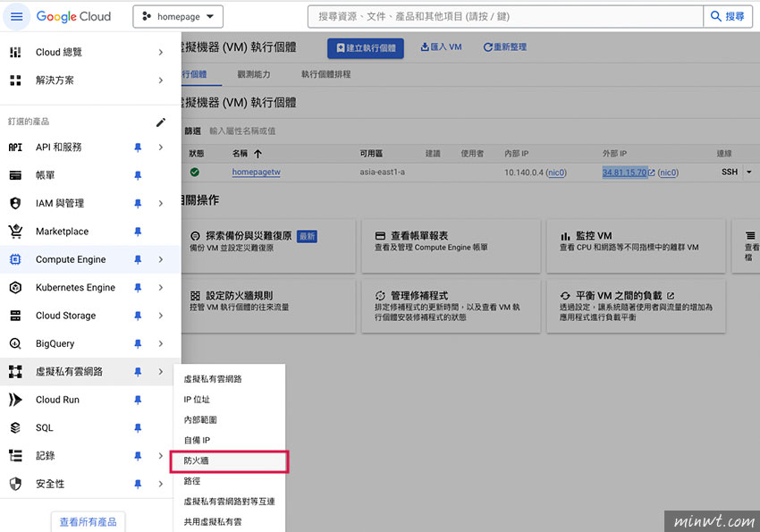Open 解決方案 in the sidebar
The width and height of the screenshot is (760, 532).
coord(55,80)
